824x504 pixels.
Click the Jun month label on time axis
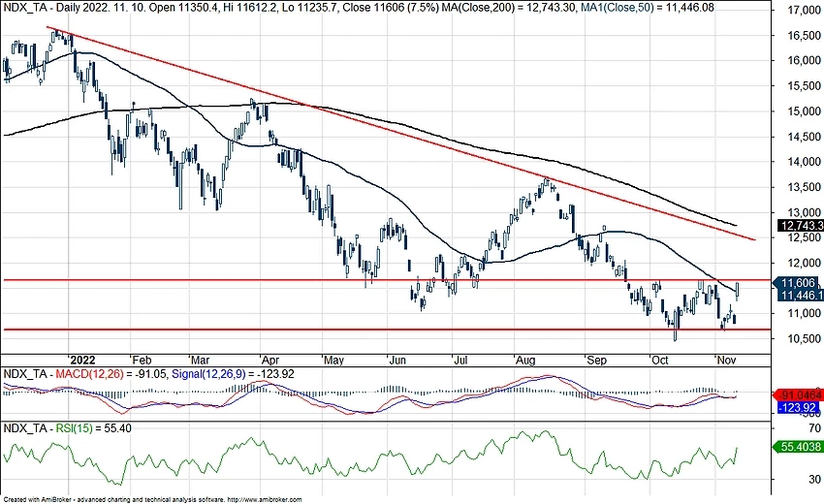point(397,360)
